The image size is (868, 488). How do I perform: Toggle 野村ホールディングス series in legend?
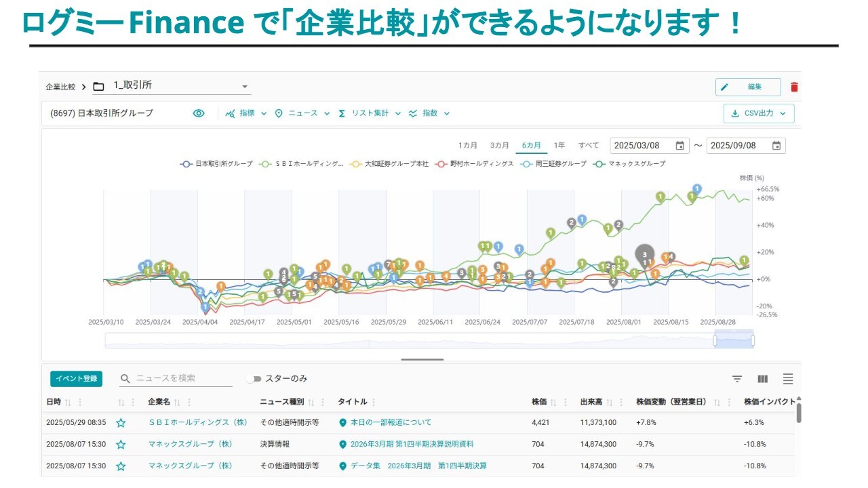pos(474,164)
